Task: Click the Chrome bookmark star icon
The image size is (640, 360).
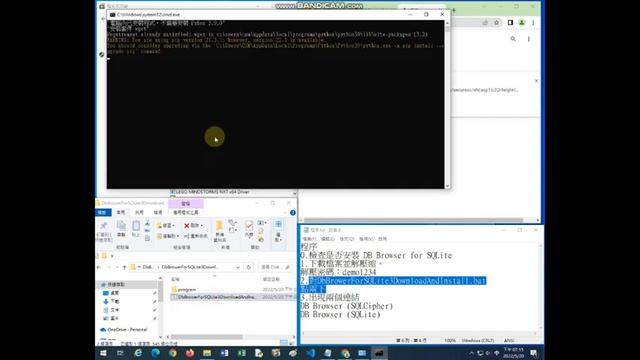Action: point(496,23)
